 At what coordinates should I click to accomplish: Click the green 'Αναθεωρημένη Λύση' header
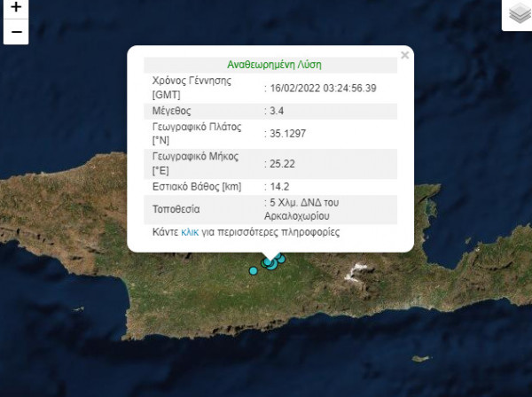[274, 65]
